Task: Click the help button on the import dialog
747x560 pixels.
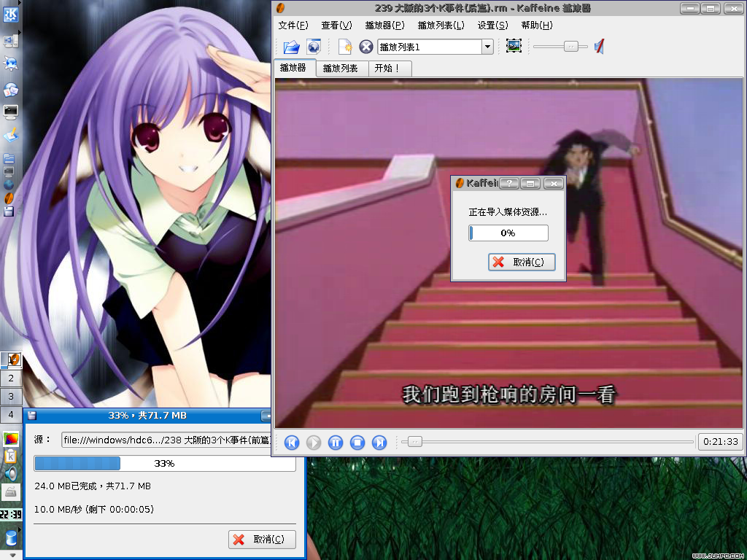Action: [509, 183]
